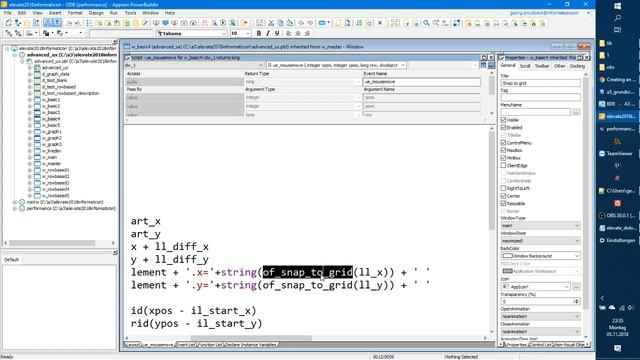Switch to Docking tab in Properties
The image size is (640, 360).
pos(577,66)
